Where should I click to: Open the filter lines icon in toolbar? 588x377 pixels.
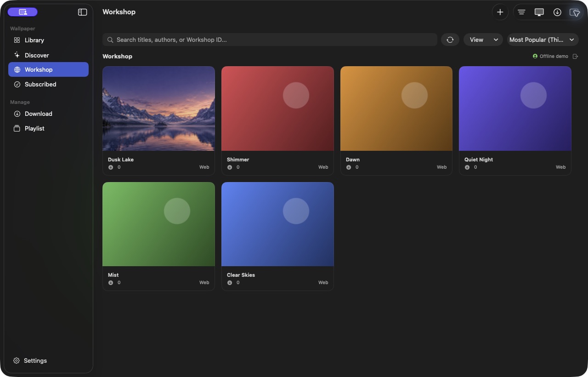click(521, 12)
